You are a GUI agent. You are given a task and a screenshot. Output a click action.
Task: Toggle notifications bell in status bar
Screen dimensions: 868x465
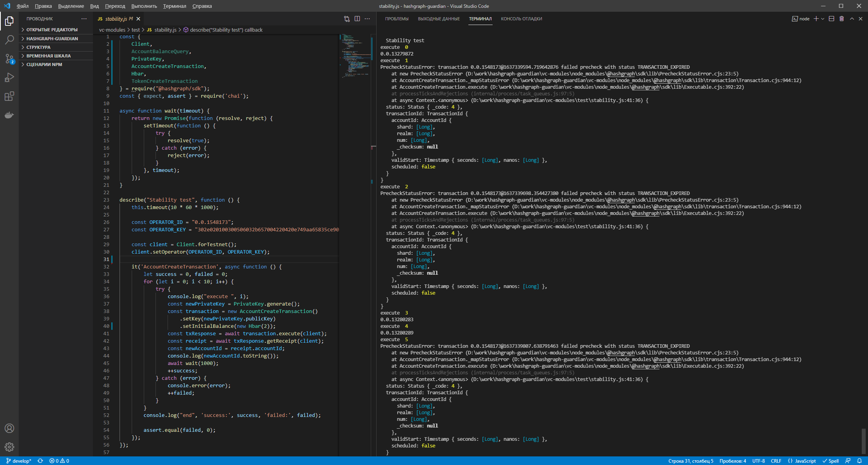click(860, 461)
